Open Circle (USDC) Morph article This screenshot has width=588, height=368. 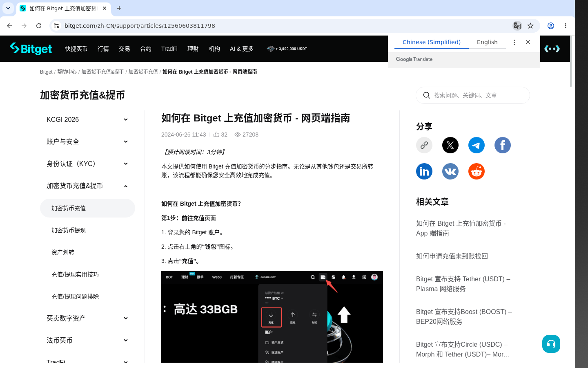click(463, 349)
